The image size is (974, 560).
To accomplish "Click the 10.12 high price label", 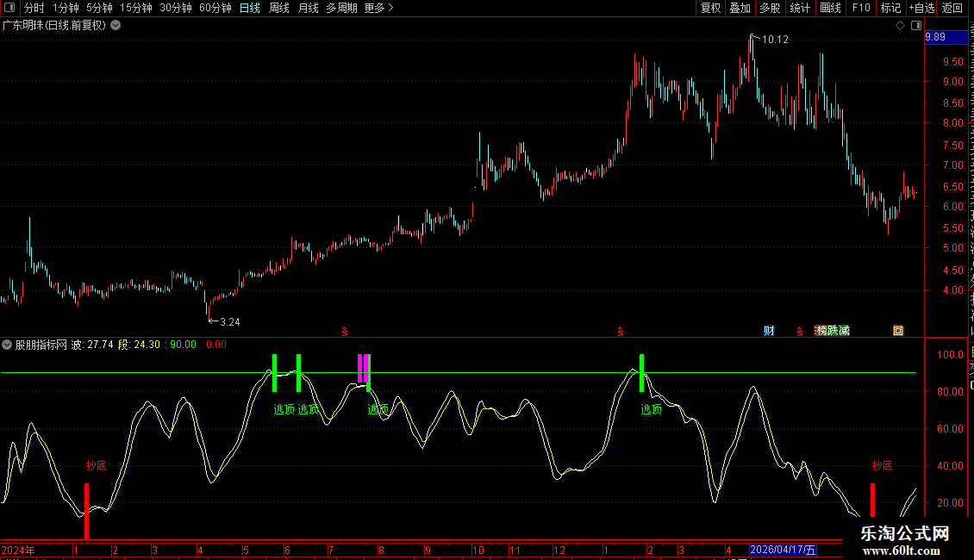I will pyautogui.click(x=775, y=40).
